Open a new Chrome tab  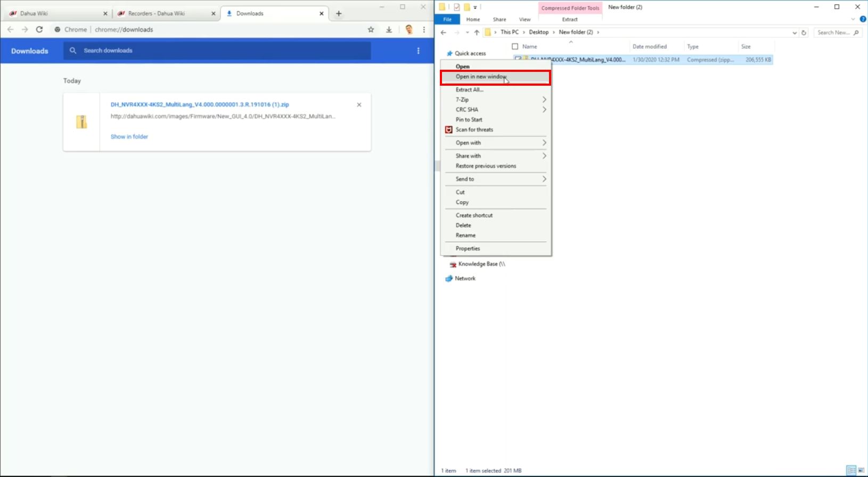coord(339,14)
